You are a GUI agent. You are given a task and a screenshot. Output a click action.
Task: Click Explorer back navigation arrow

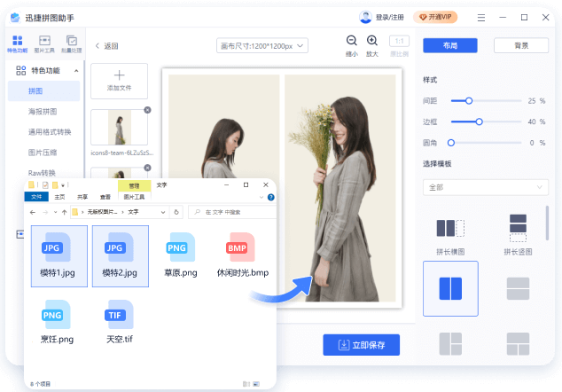point(33,212)
